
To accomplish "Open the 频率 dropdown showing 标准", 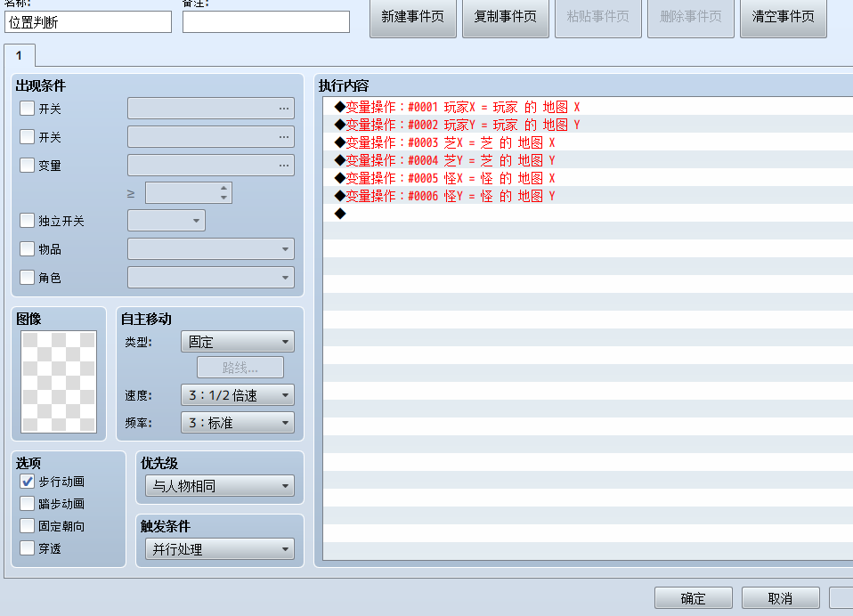I will coord(238,423).
